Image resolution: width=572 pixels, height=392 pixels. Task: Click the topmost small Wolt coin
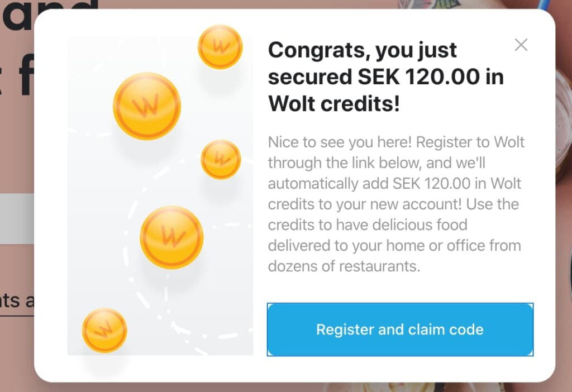click(x=220, y=47)
